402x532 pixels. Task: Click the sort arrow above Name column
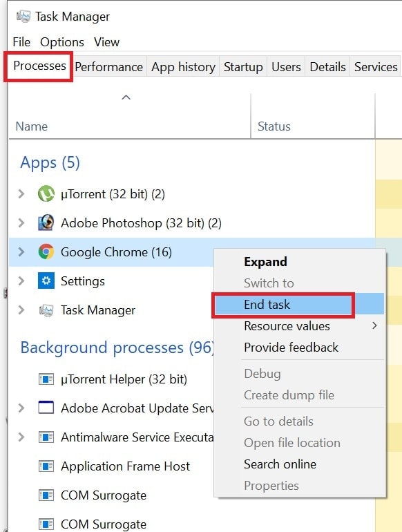tap(126, 97)
